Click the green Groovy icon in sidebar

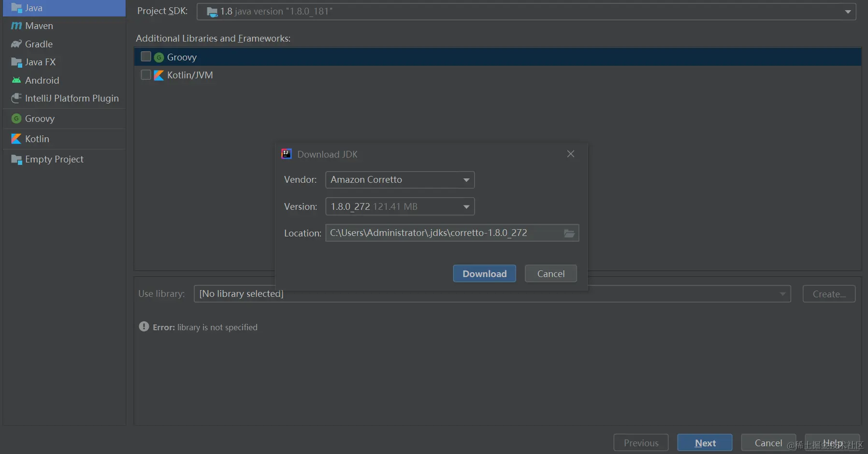pyautogui.click(x=16, y=118)
